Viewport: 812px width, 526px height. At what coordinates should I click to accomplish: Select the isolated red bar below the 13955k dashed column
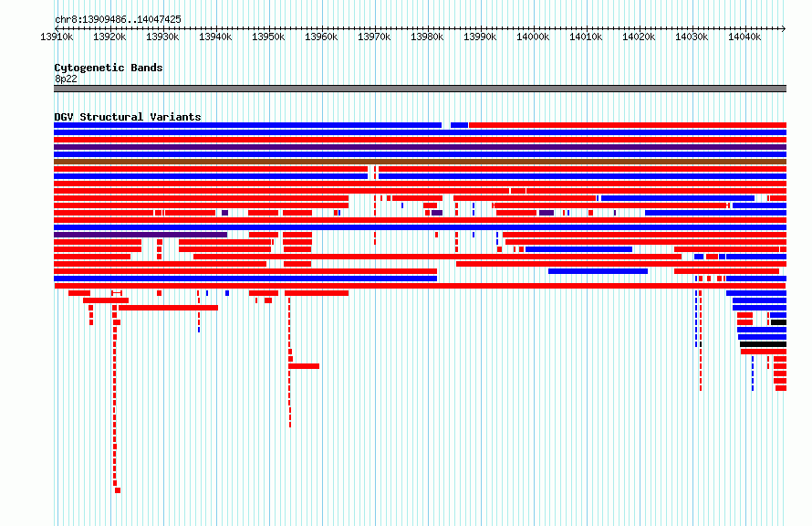304,366
